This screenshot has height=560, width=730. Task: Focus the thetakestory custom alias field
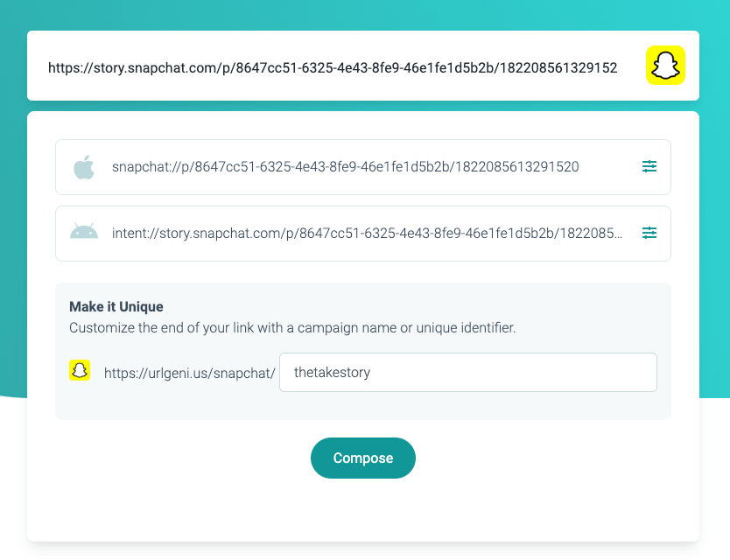point(468,373)
